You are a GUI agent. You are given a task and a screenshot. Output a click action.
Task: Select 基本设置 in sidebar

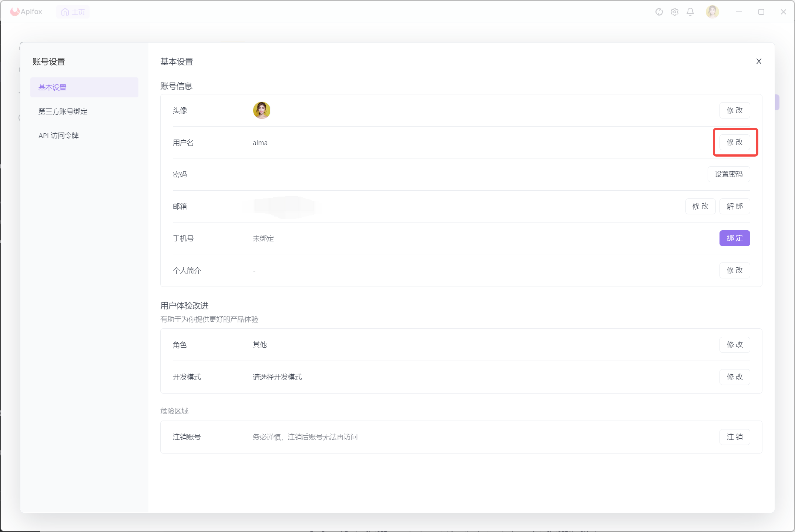[84, 87]
